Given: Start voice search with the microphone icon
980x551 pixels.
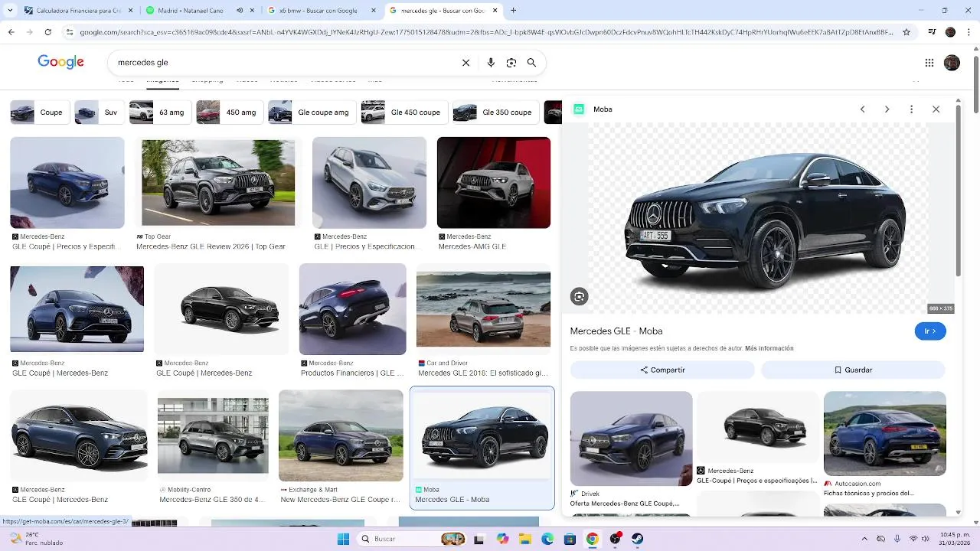Looking at the screenshot, I should coord(491,63).
